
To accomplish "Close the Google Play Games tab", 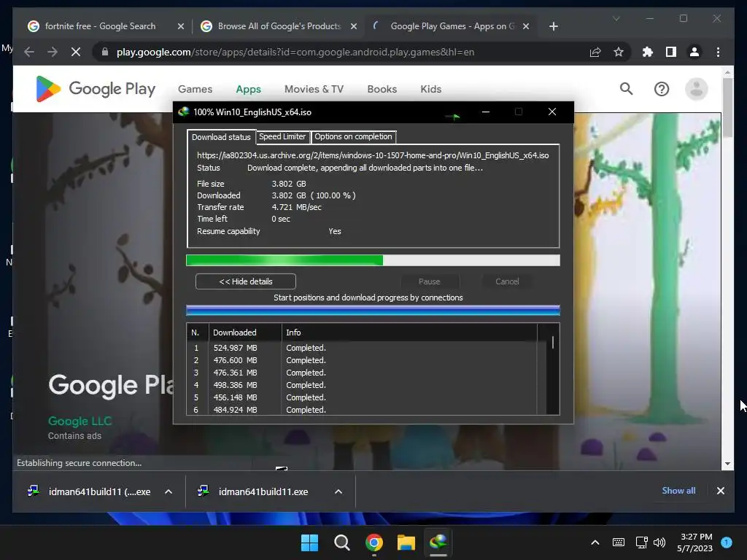I will [526, 26].
